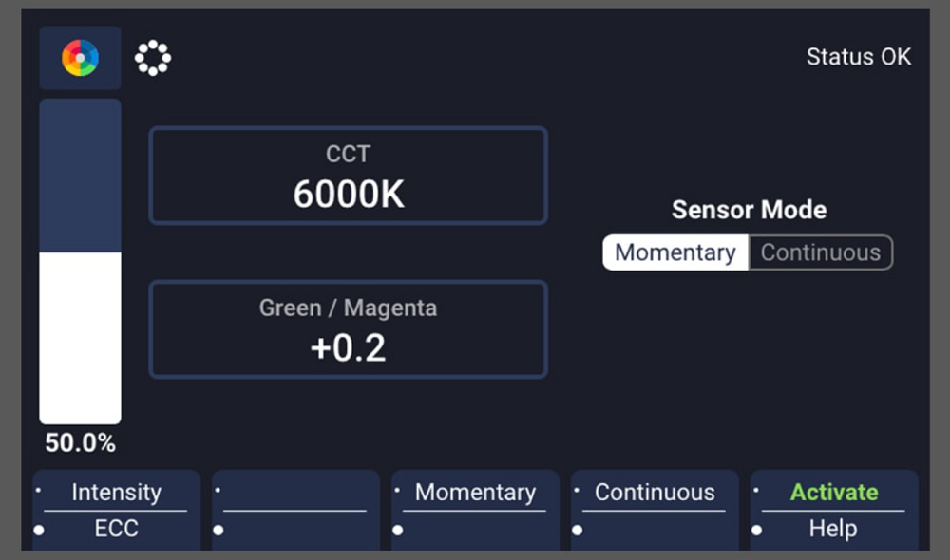Open the color wheel mode icon
950x560 pixels.
80,58
